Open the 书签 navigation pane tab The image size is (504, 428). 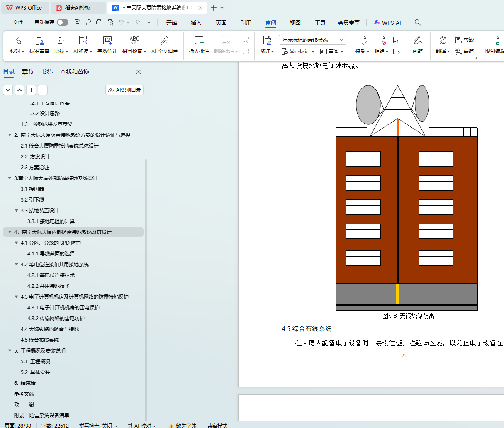47,72
